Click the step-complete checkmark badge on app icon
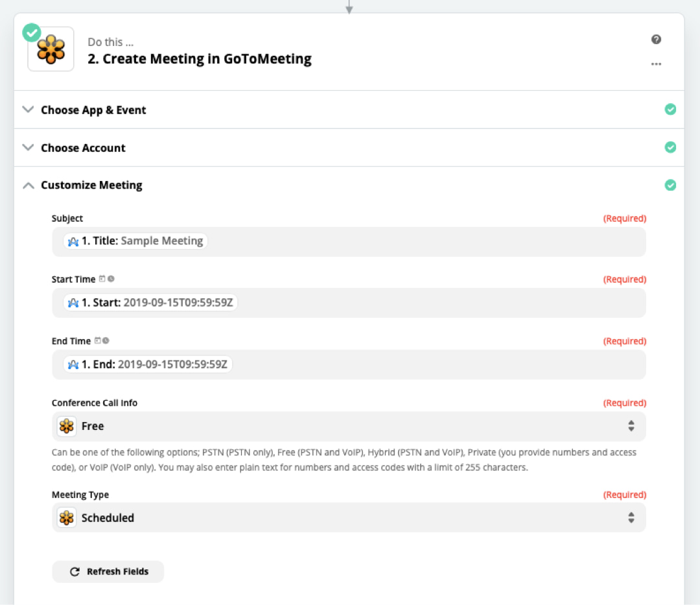Image resolution: width=700 pixels, height=605 pixels. coord(32,32)
